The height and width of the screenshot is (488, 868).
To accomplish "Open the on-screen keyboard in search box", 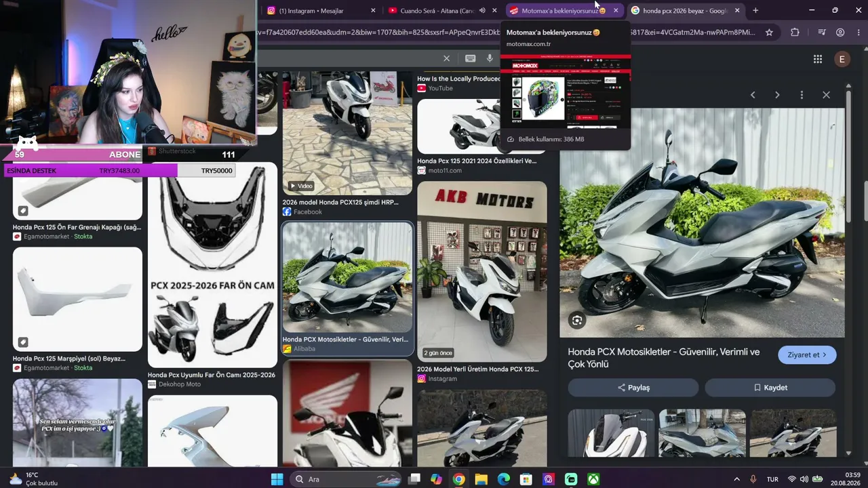I will [x=470, y=59].
